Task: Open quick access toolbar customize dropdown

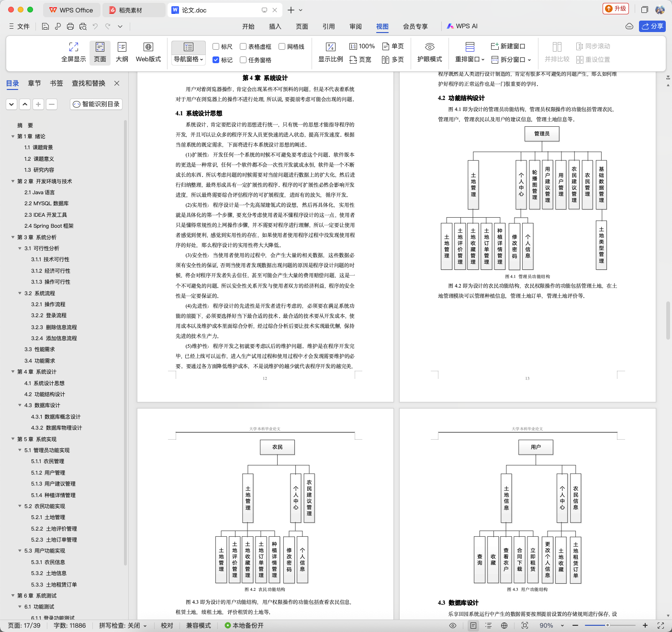Action: click(120, 26)
